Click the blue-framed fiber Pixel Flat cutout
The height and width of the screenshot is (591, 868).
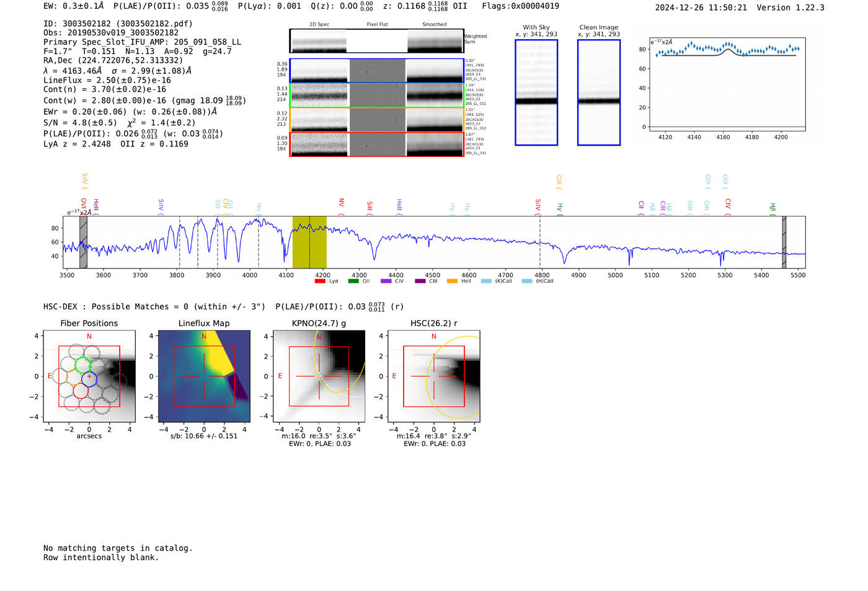pos(377,71)
